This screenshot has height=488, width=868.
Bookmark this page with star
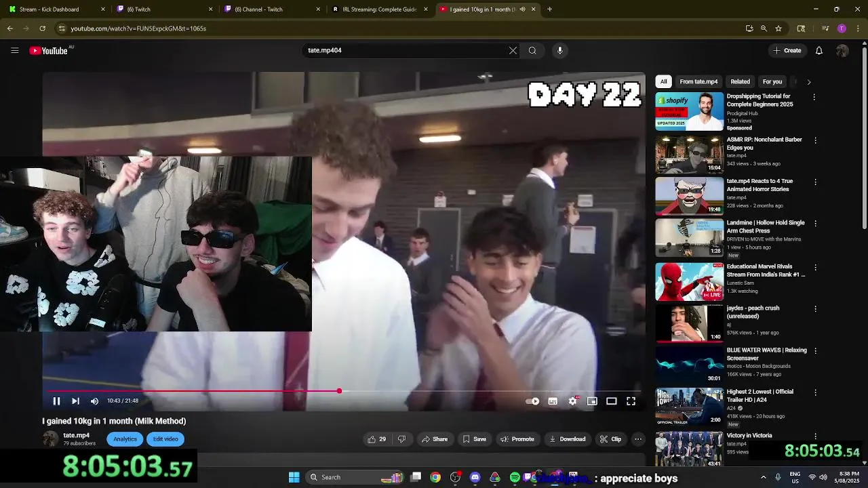(778, 28)
